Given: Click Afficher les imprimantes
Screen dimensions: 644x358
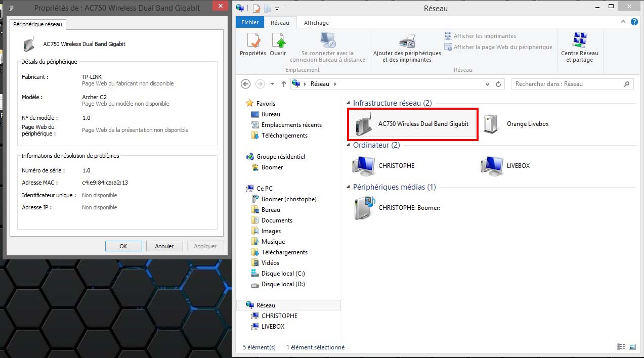Looking at the screenshot, I should (x=480, y=36).
